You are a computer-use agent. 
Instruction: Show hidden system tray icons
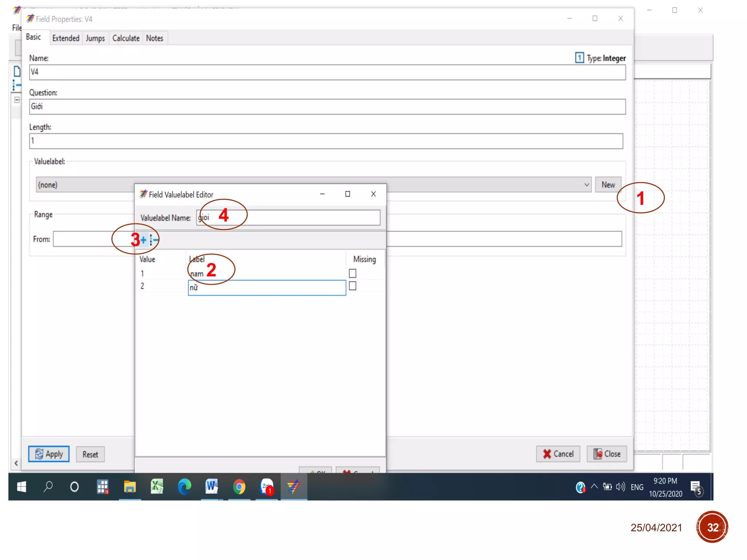594,486
